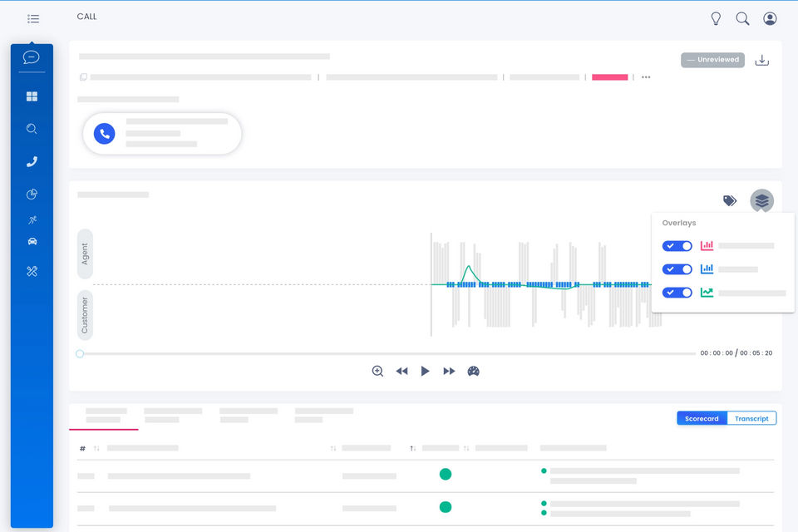Rewind the call recording
Screen dimensions: 798x532
pyautogui.click(x=401, y=371)
